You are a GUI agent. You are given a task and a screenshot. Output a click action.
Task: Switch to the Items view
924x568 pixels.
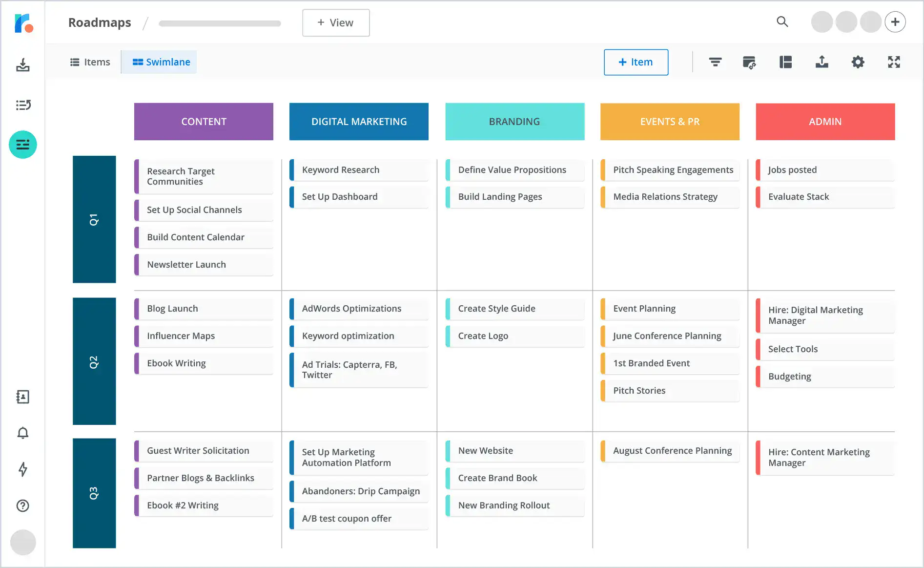coord(90,62)
